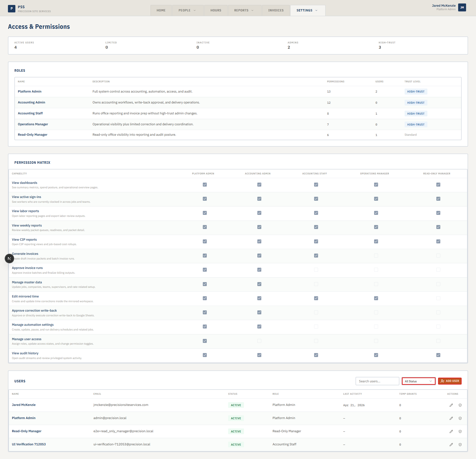Expand the Reports menu

pyautogui.click(x=244, y=10)
